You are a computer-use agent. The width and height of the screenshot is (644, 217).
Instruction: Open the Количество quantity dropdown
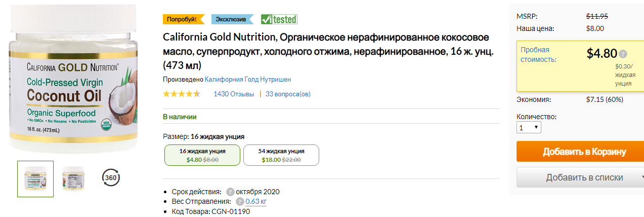[x=529, y=127]
